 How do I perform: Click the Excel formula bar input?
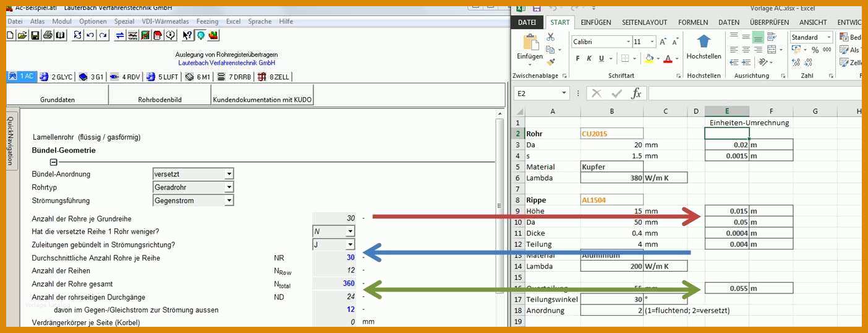coord(754,93)
